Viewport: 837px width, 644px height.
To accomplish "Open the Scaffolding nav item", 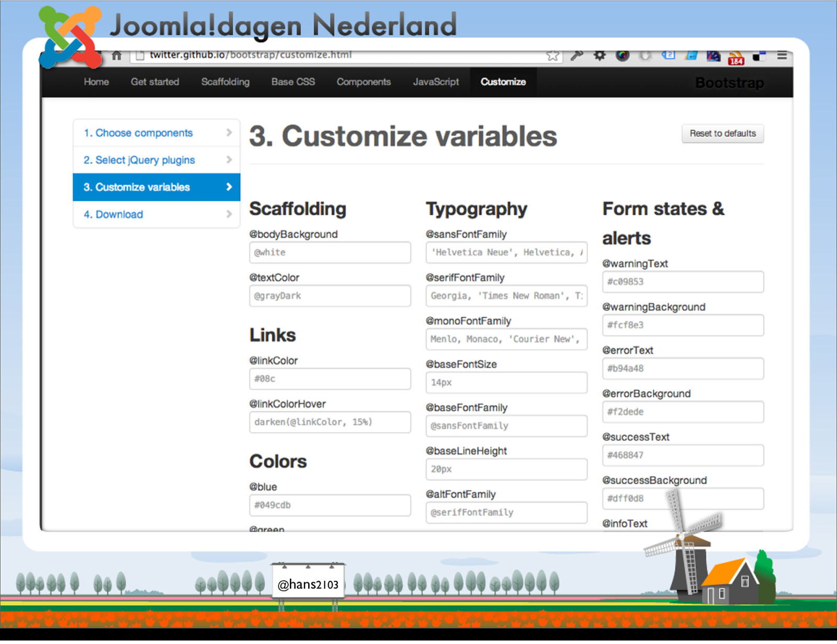I will pyautogui.click(x=225, y=82).
